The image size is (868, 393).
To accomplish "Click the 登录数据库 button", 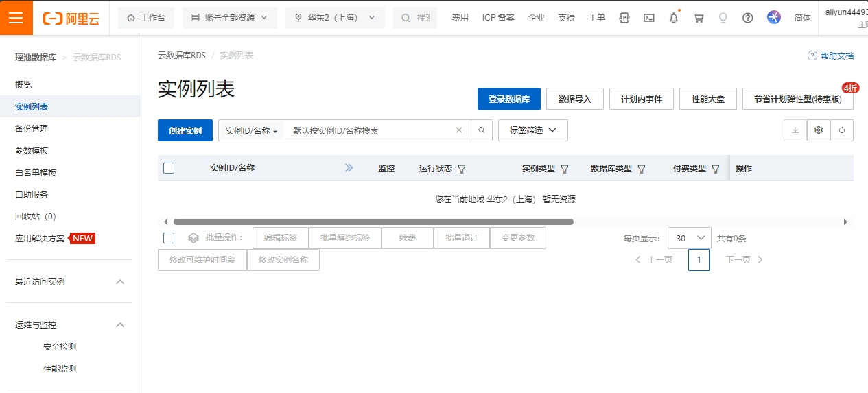I will 508,99.
